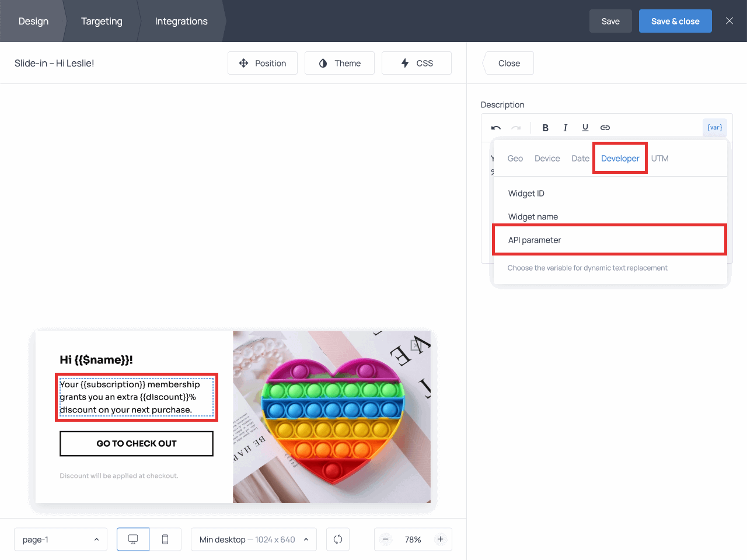Zoom in with the plus icon
Image resolution: width=747 pixels, height=560 pixels.
[441, 540]
